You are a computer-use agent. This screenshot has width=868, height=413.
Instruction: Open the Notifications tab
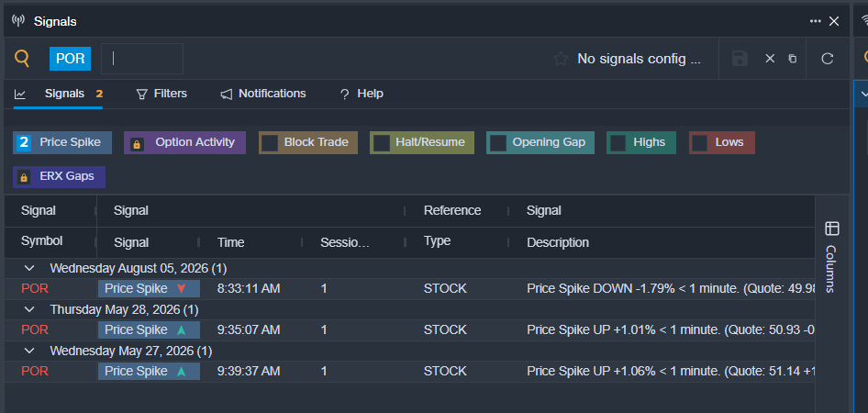pyautogui.click(x=263, y=94)
